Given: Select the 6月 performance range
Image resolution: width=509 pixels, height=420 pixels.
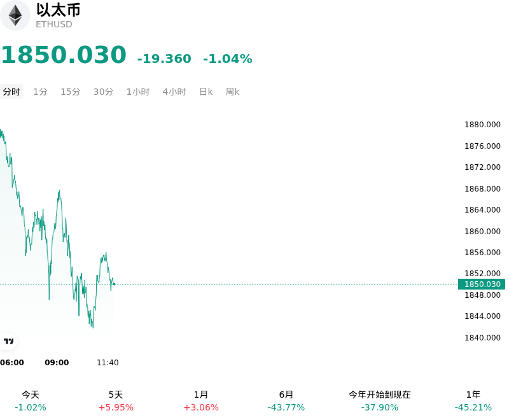Looking at the screenshot, I should [x=286, y=401].
